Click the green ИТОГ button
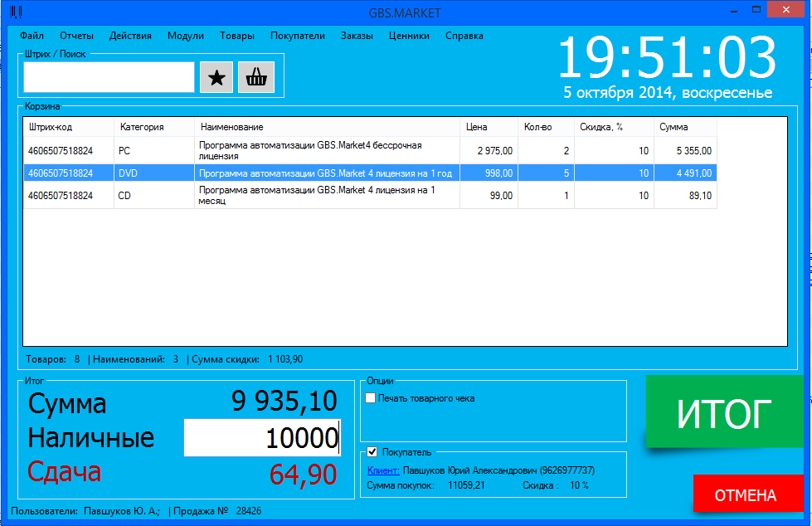 pyautogui.click(x=724, y=412)
